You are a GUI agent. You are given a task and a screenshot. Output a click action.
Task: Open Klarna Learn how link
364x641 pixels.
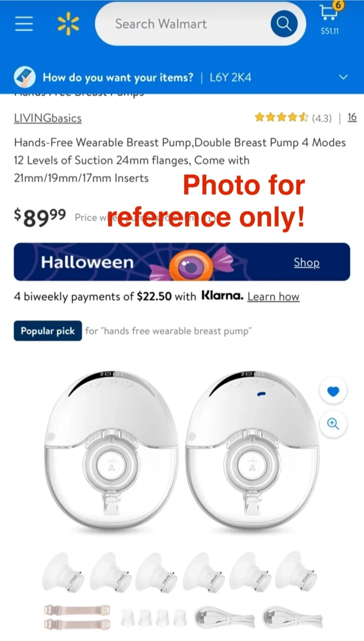point(273,296)
